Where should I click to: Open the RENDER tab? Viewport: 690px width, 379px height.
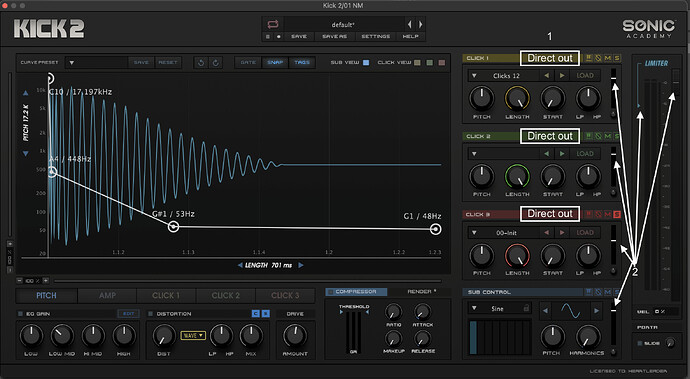tap(422, 292)
